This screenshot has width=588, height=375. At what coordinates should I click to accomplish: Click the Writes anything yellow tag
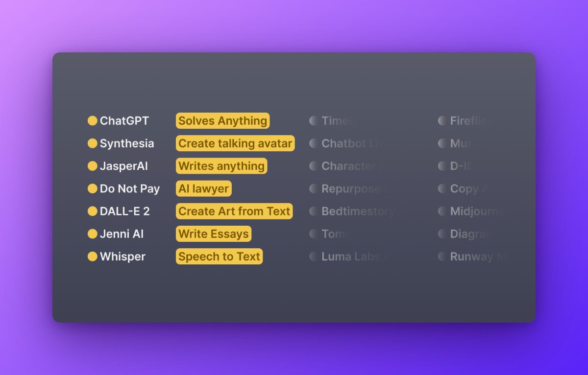click(221, 166)
